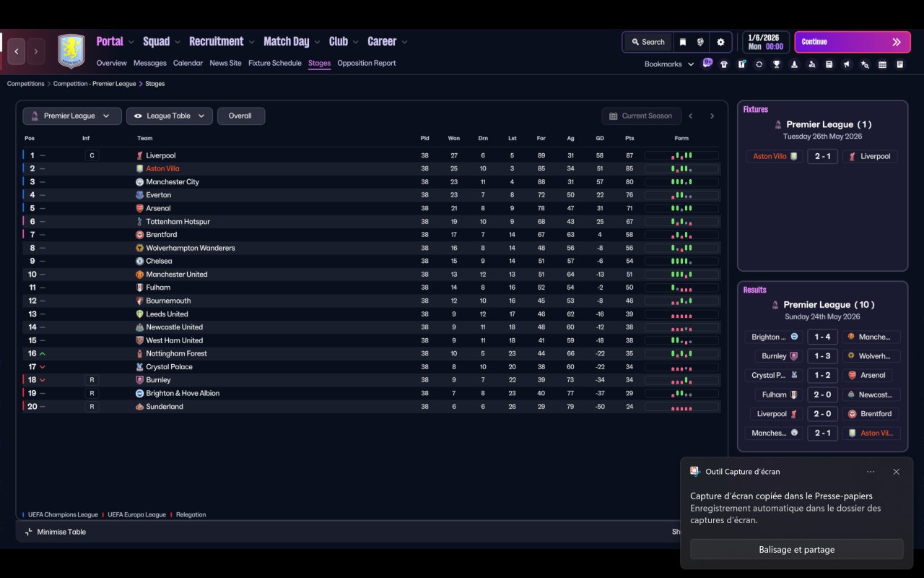Click the Everton crest in the league table

140,195
